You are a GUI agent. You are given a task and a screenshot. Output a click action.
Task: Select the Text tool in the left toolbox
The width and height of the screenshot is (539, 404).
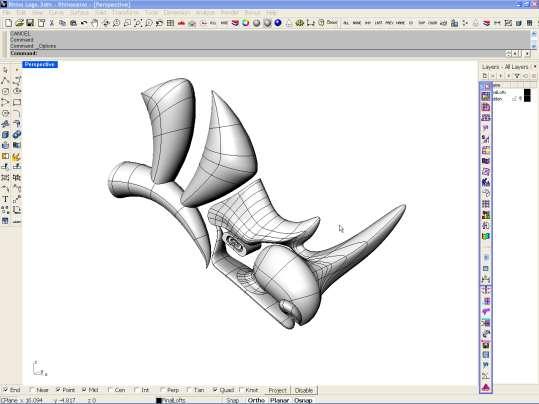pyautogui.click(x=5, y=199)
